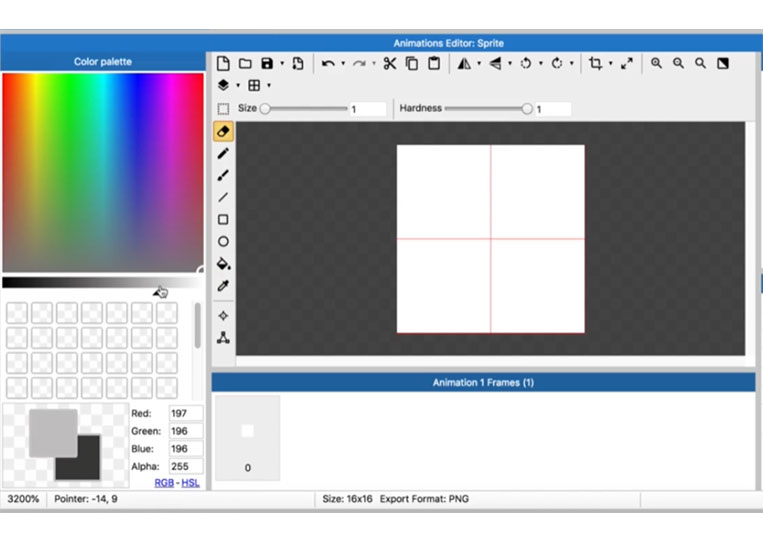Click the import/export file icon
Viewport: 763px width, 541px height.
point(298,63)
